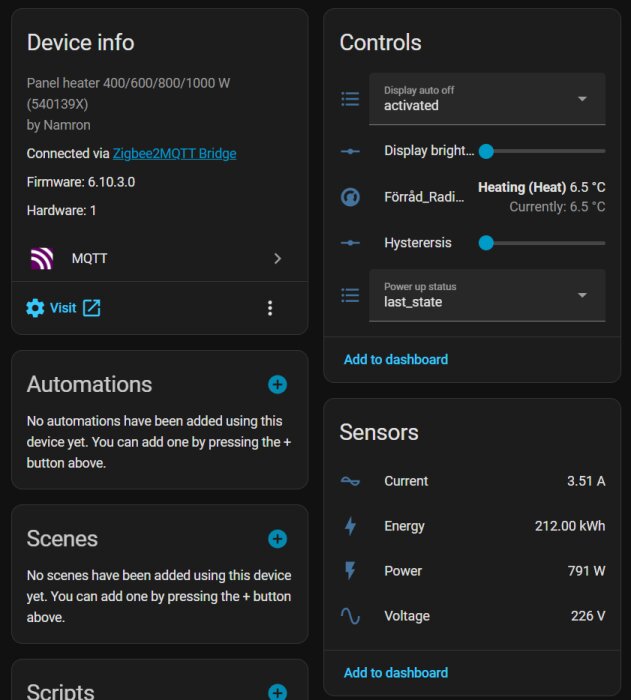Click the Display bright… label

429,151
